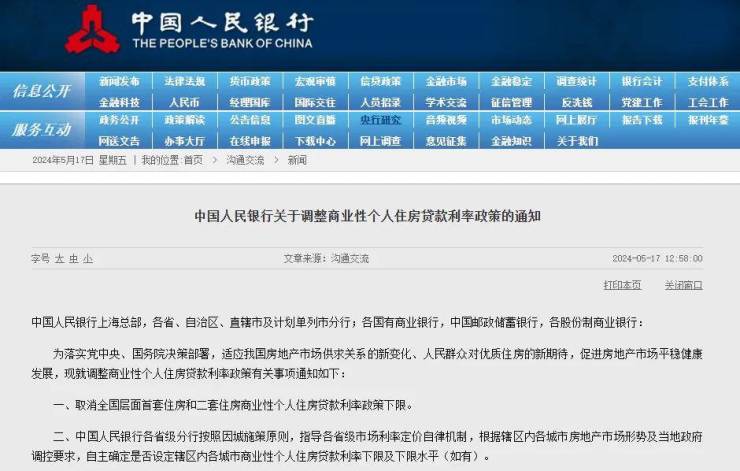Viewport: 740px width, 471px height.
Task: Open the 调查统计 menu item
Action: click(x=576, y=82)
